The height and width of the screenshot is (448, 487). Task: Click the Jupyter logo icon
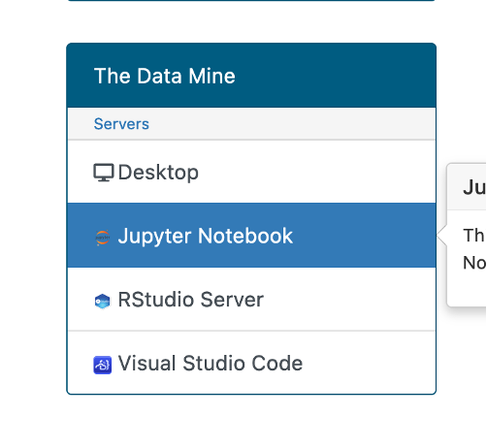103,238
